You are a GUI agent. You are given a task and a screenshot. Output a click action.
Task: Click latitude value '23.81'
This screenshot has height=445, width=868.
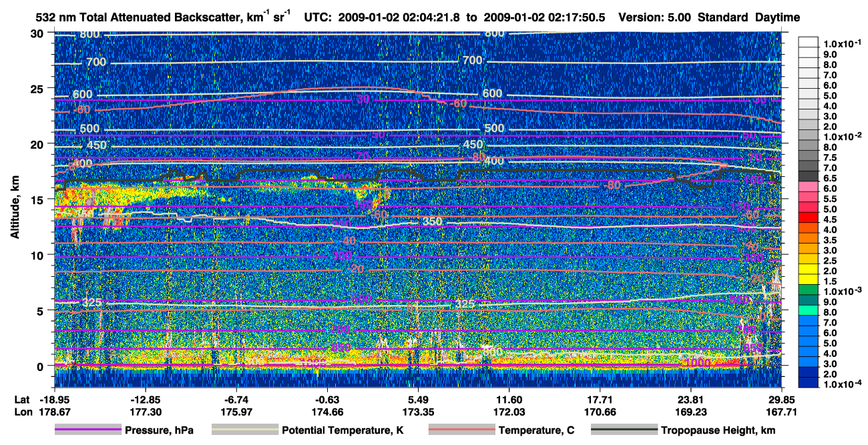690,399
